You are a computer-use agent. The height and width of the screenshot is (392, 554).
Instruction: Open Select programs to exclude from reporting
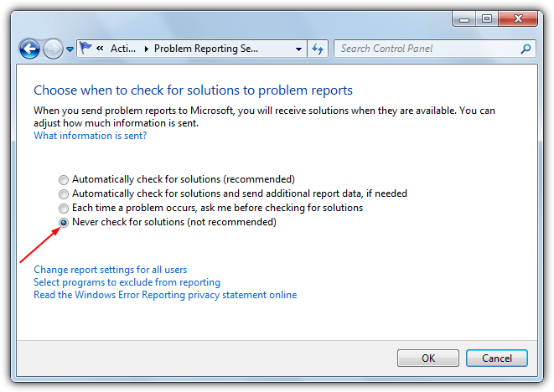pos(127,282)
